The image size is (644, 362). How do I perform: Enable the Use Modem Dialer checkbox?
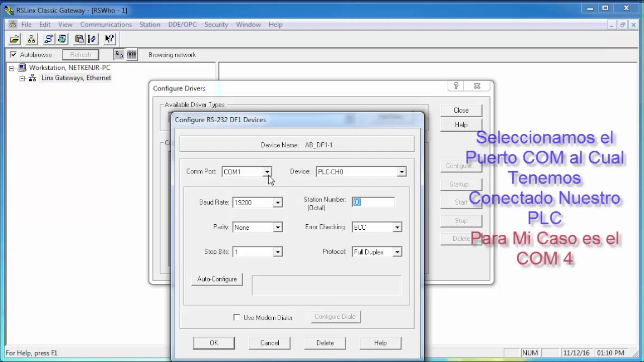point(236,317)
